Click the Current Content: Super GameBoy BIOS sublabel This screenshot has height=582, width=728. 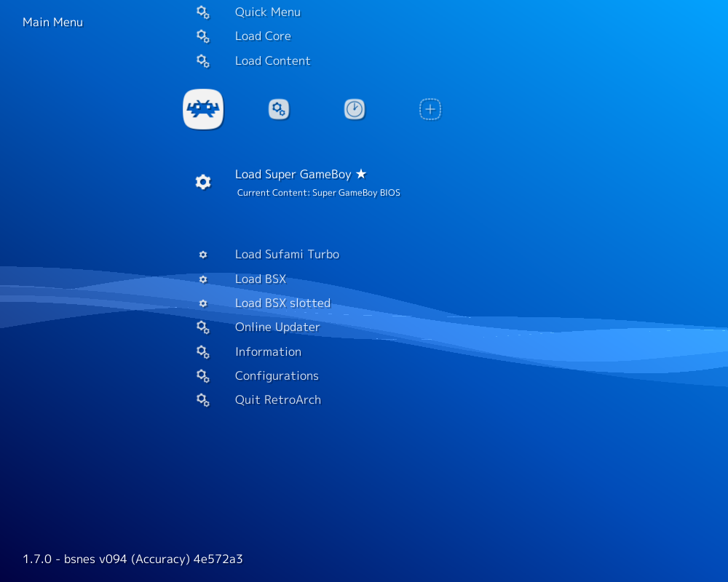pyautogui.click(x=319, y=193)
